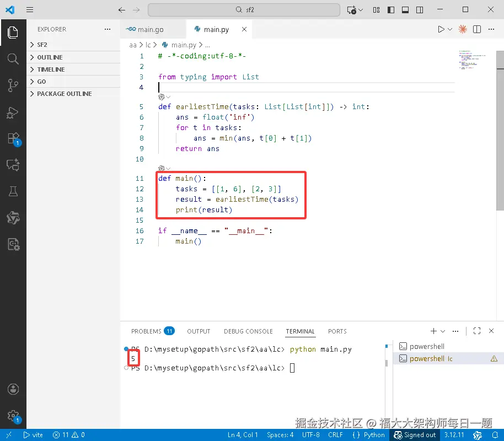
Task: Expand the SF2 folder section
Action: (x=74, y=45)
